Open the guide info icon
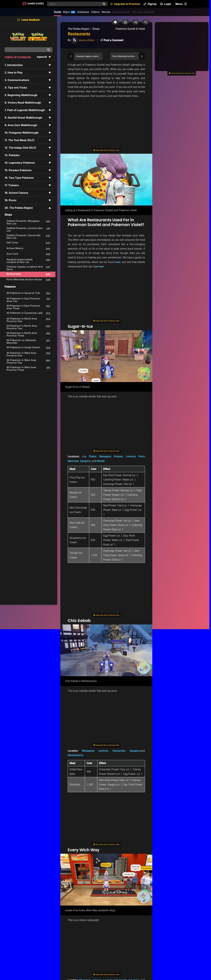Screen dimensions: 211x980 115,22
